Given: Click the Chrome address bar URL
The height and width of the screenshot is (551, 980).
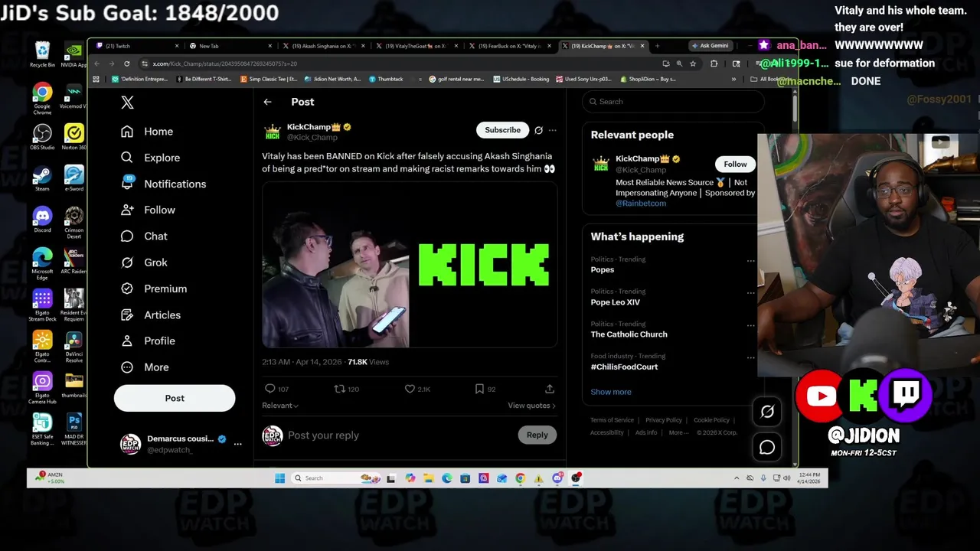Looking at the screenshot, I should click(224, 64).
